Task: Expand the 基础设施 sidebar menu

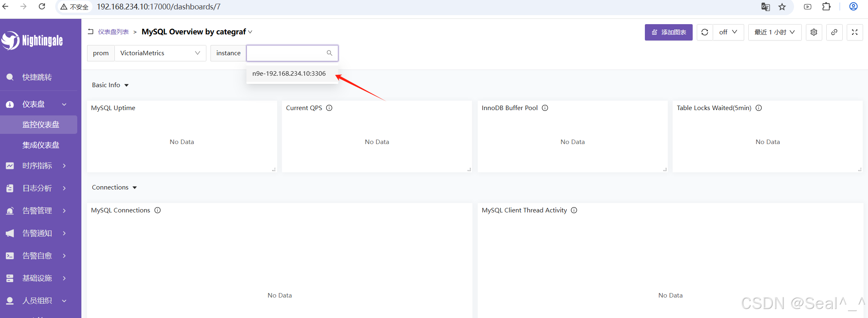Action: point(39,278)
